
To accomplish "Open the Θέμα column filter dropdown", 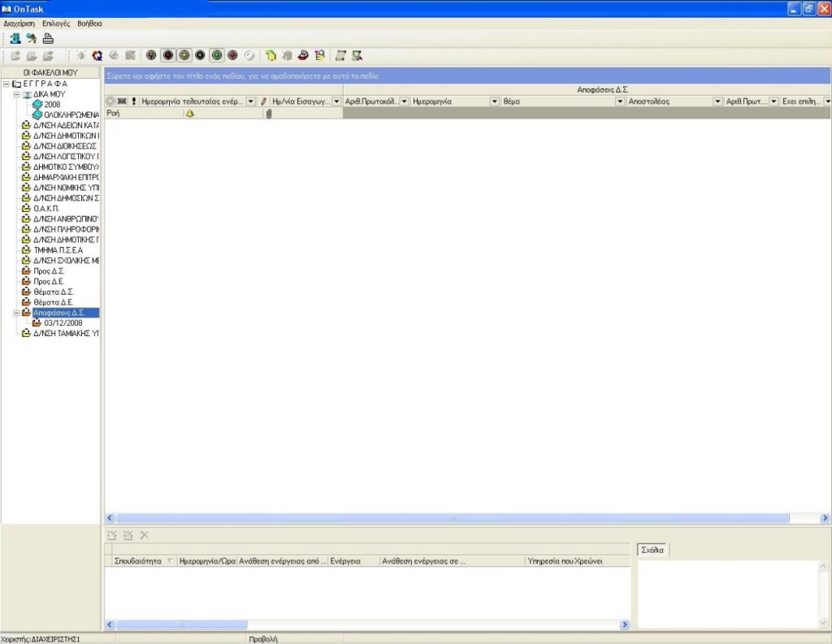I will pos(621,102).
